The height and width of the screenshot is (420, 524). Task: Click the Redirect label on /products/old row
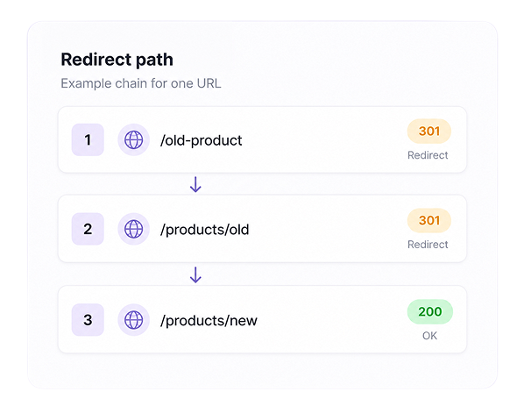(428, 245)
